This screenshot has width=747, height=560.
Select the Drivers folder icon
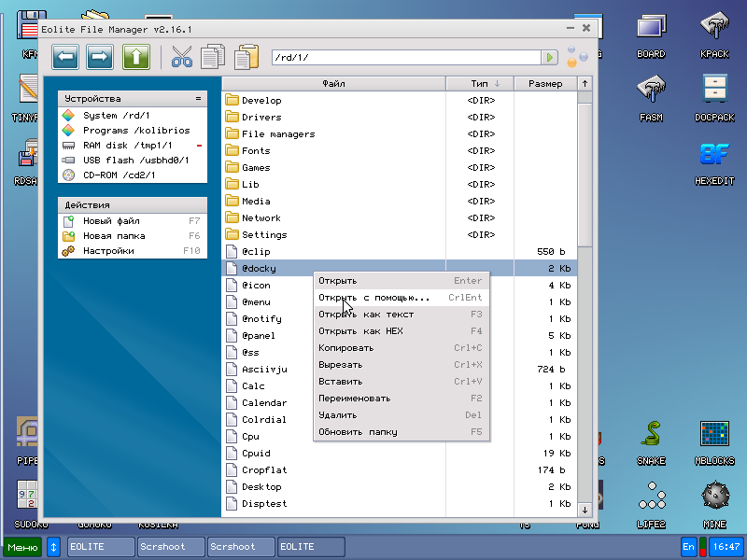click(x=232, y=117)
